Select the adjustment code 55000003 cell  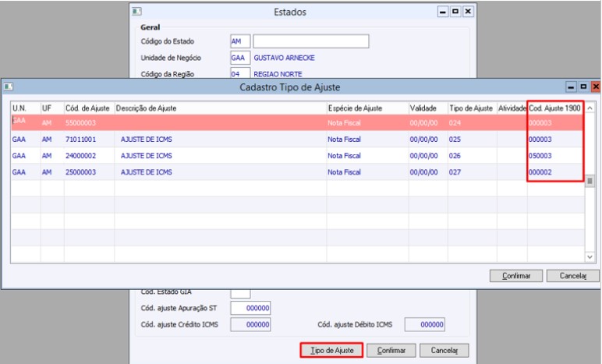(x=80, y=122)
